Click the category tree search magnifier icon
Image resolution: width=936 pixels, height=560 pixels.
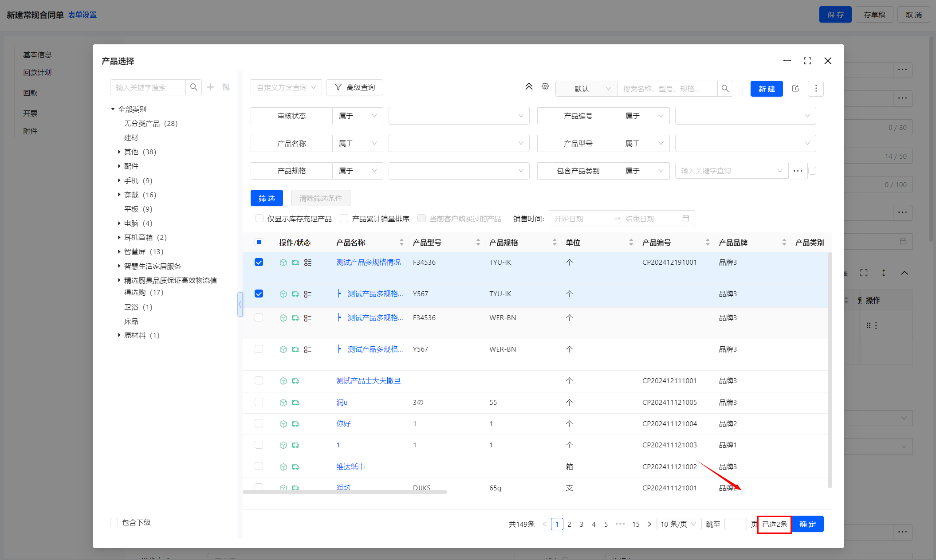(x=193, y=87)
